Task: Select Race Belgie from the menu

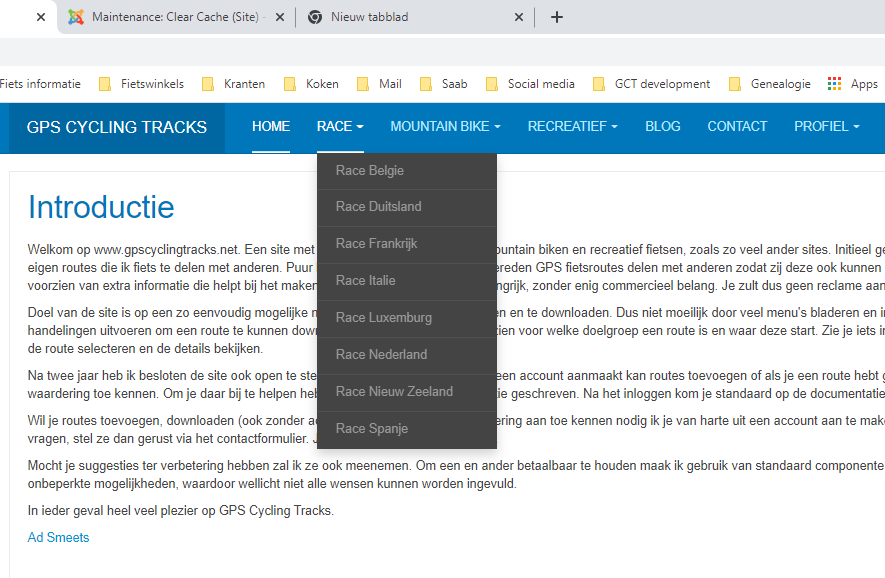Action: point(370,170)
